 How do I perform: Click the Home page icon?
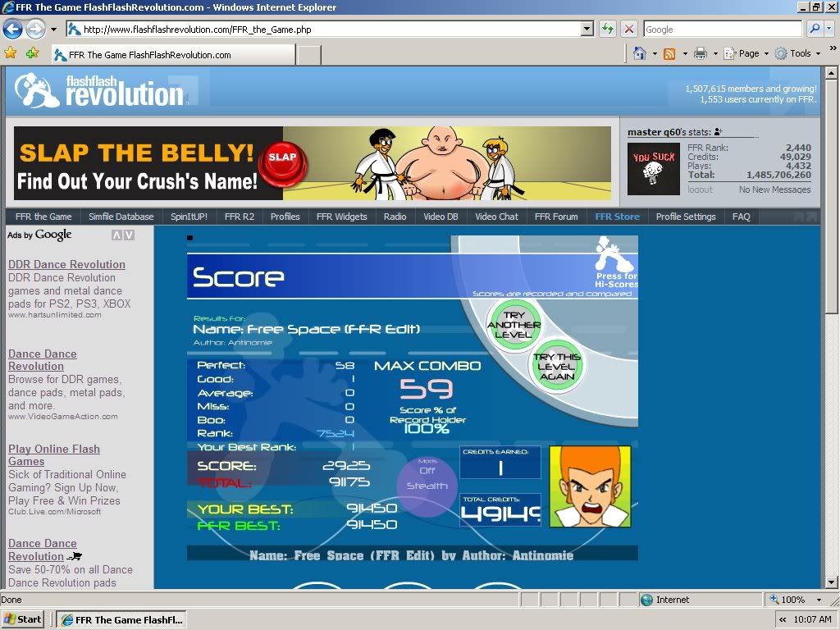tap(640, 53)
